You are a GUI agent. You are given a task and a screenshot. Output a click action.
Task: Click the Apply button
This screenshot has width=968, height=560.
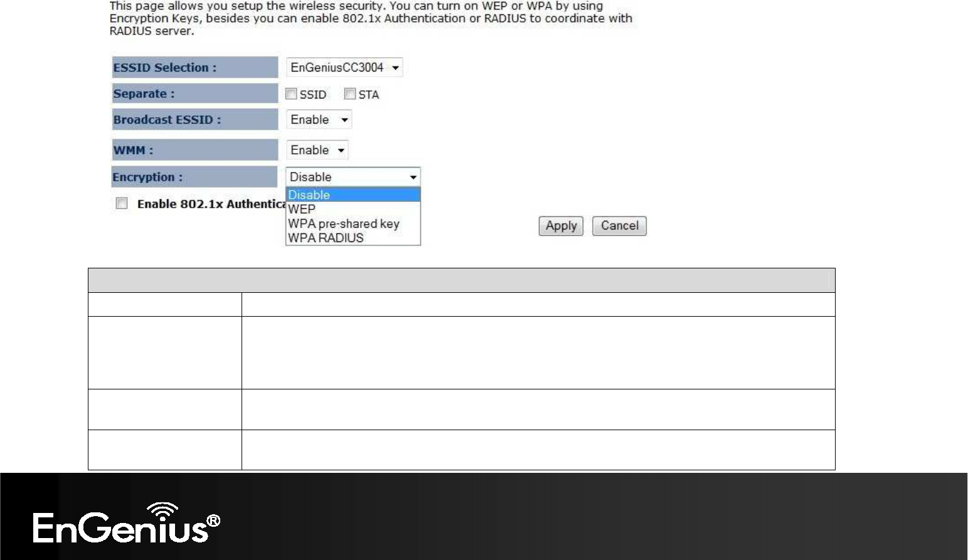pos(561,226)
